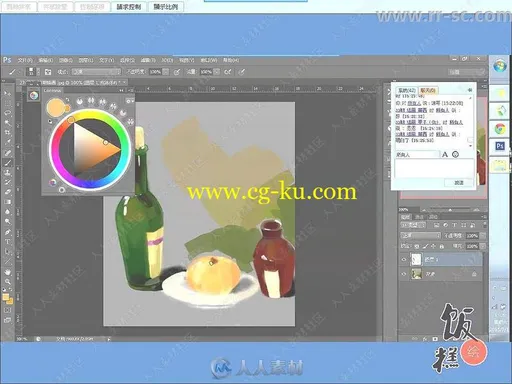Open the Help menu in Photoshop
The width and height of the screenshot is (512, 384).
coord(231,60)
